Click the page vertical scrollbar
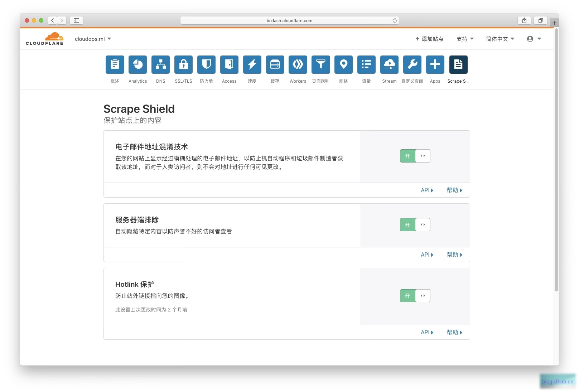The width and height of the screenshot is (579, 392). [556, 160]
